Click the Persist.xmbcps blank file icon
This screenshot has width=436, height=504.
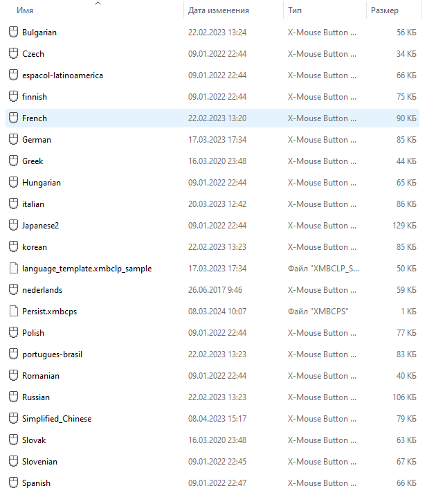click(x=13, y=311)
